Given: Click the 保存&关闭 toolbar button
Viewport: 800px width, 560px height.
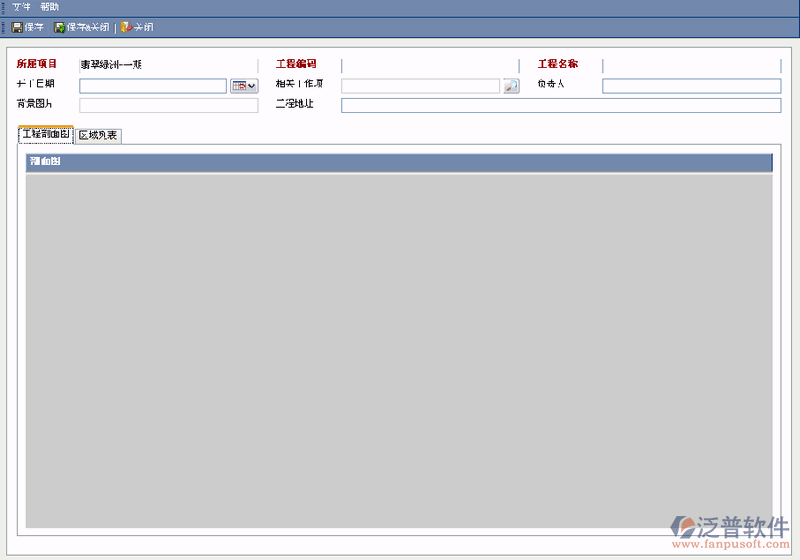Looking at the screenshot, I should 82,27.
